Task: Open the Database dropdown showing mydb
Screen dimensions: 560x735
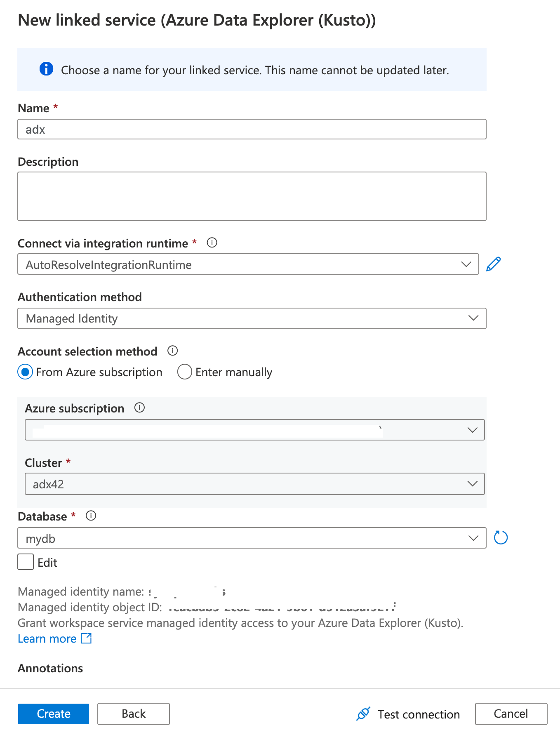Action: pyautogui.click(x=252, y=538)
